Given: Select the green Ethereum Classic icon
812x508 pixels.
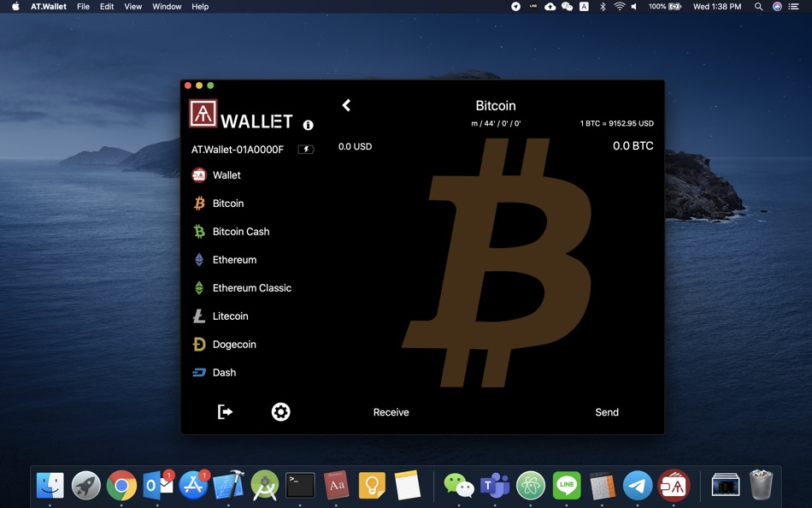Looking at the screenshot, I should point(199,287).
